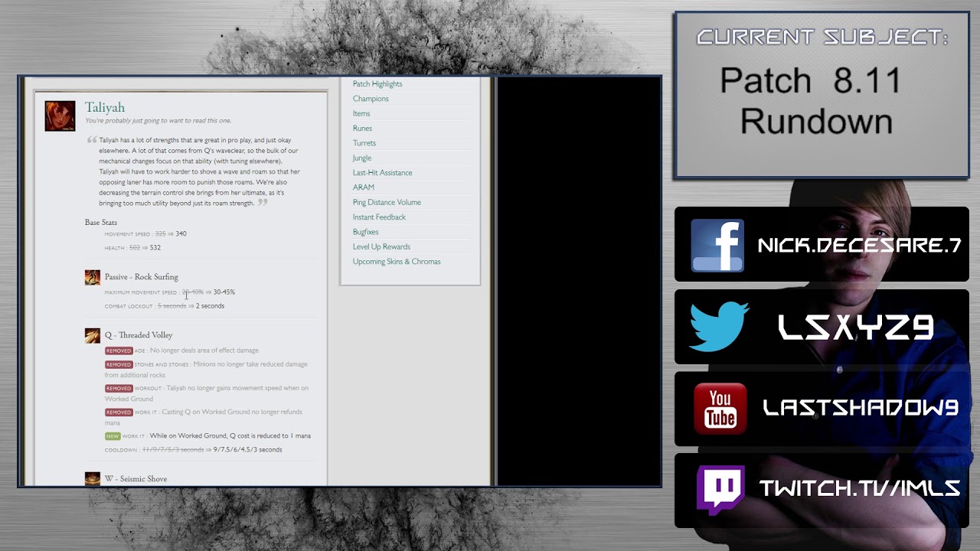Click the 'Current Subject:' header text

tap(822, 37)
